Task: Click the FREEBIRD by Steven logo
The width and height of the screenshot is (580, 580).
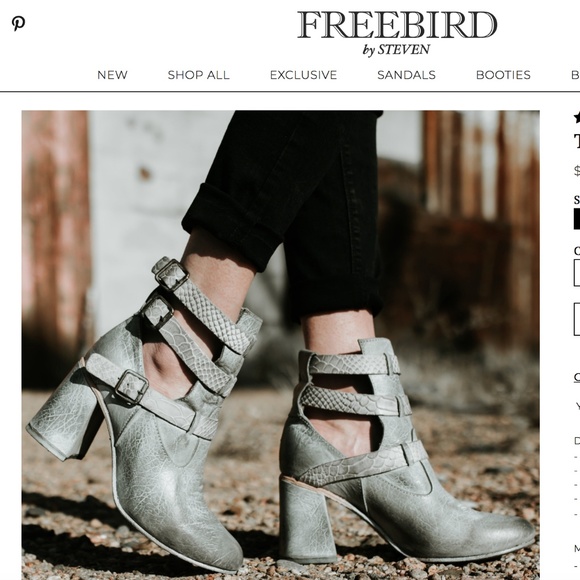Action: point(397,33)
